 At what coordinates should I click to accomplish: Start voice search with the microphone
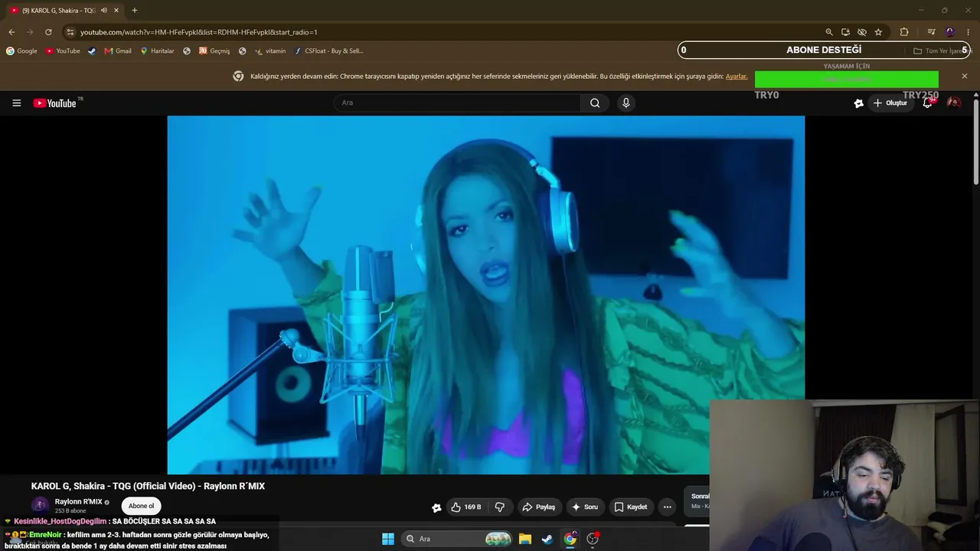coord(626,103)
